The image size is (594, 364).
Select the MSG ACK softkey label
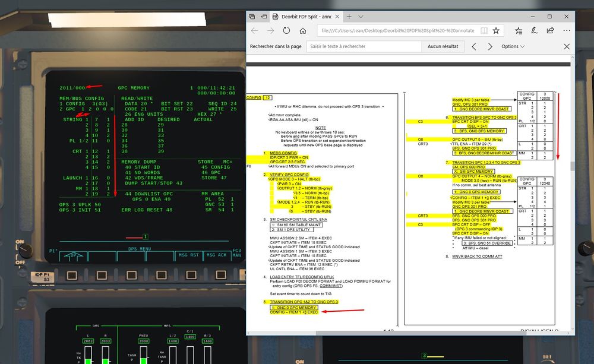[x=217, y=255]
